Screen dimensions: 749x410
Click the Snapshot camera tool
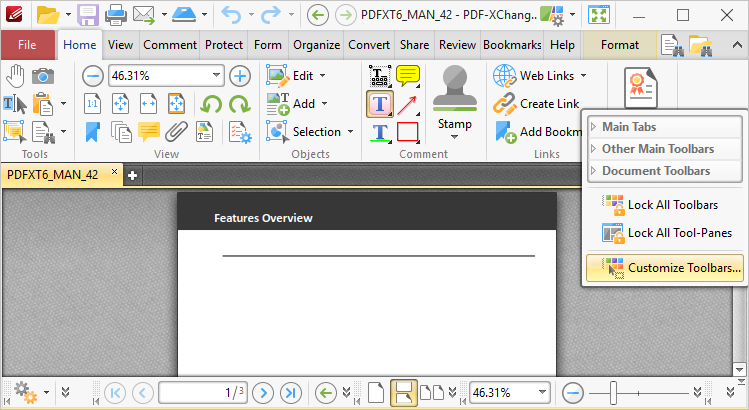[x=43, y=77]
